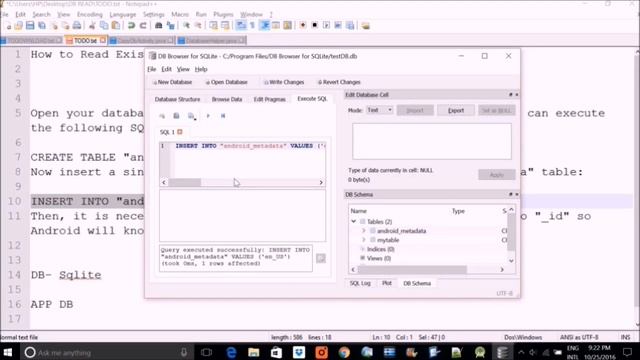Click the Stop Recording macro icon

tap(315, 26)
